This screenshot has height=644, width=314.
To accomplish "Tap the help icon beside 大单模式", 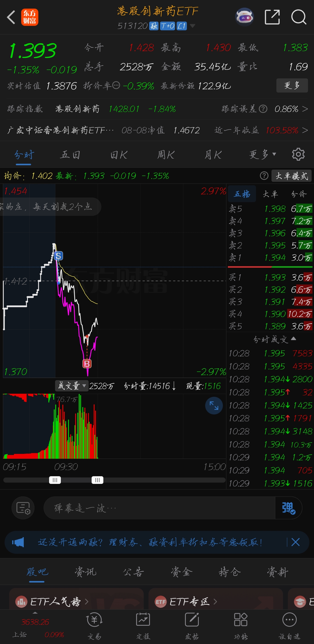I will [264, 176].
